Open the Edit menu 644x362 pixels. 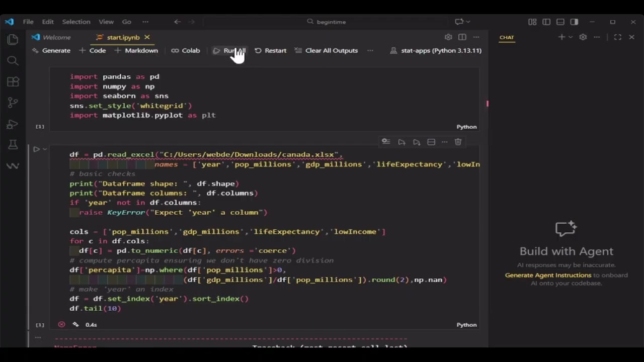click(48, 22)
